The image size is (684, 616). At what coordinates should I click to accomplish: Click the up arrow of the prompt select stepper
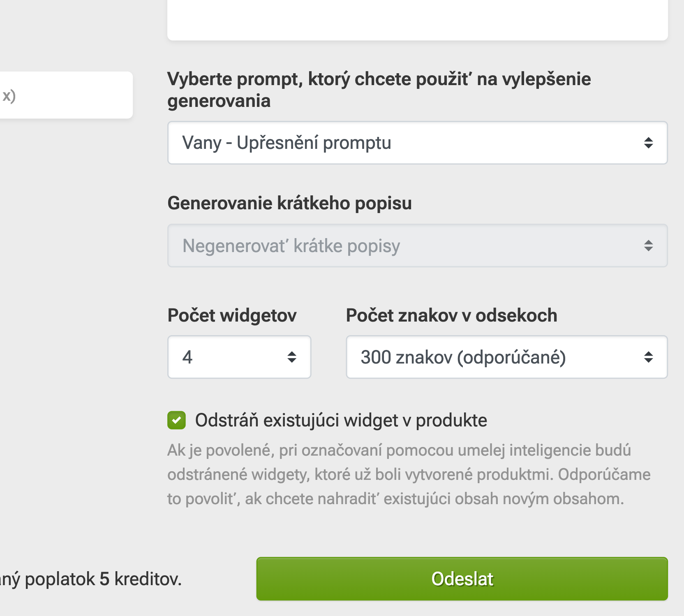point(649,140)
